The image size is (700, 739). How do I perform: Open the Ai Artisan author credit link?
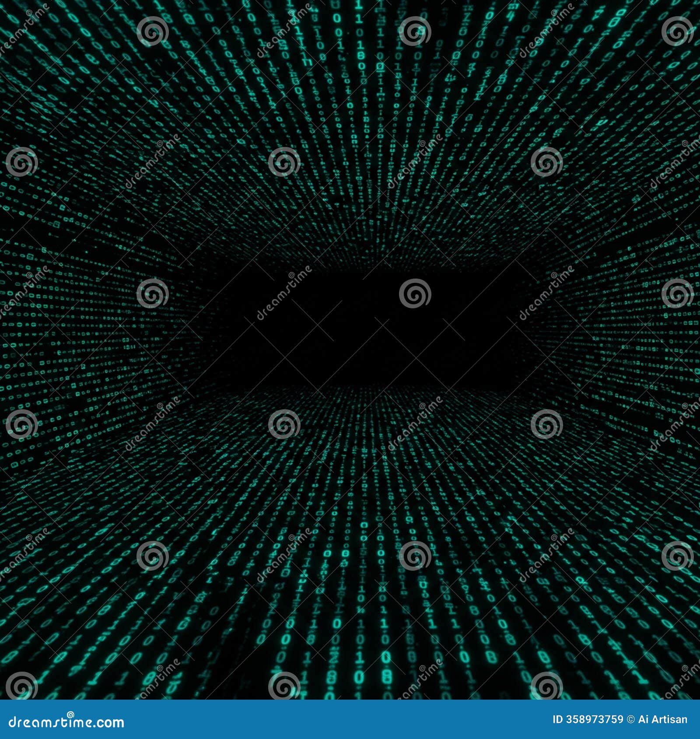click(663, 719)
